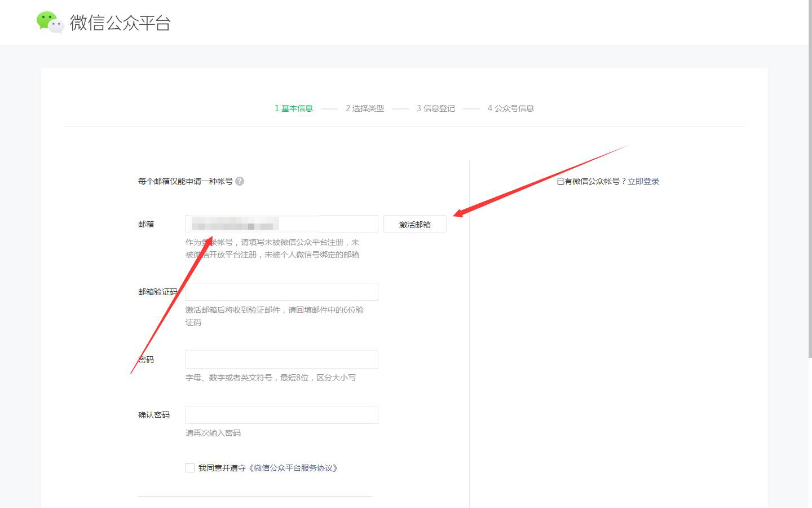The image size is (812, 508).
Task: Select the 3 信息登记 step
Action: pyautogui.click(x=435, y=108)
